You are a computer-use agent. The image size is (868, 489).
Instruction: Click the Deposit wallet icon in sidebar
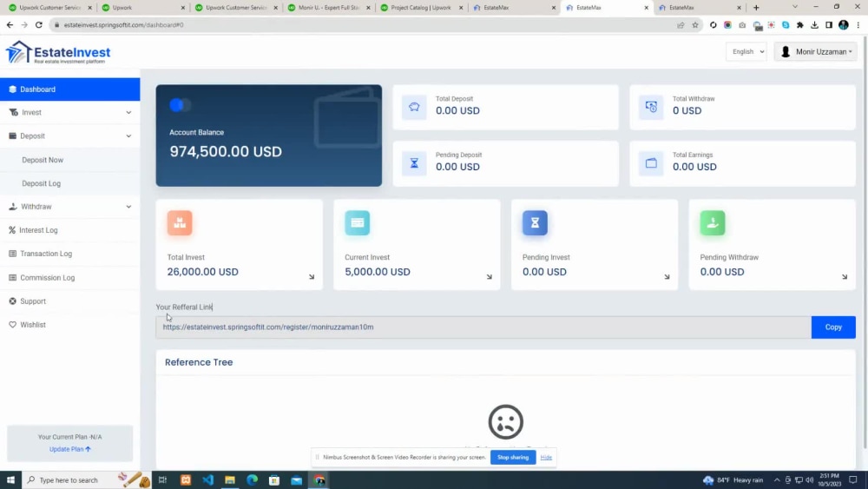[x=12, y=135]
